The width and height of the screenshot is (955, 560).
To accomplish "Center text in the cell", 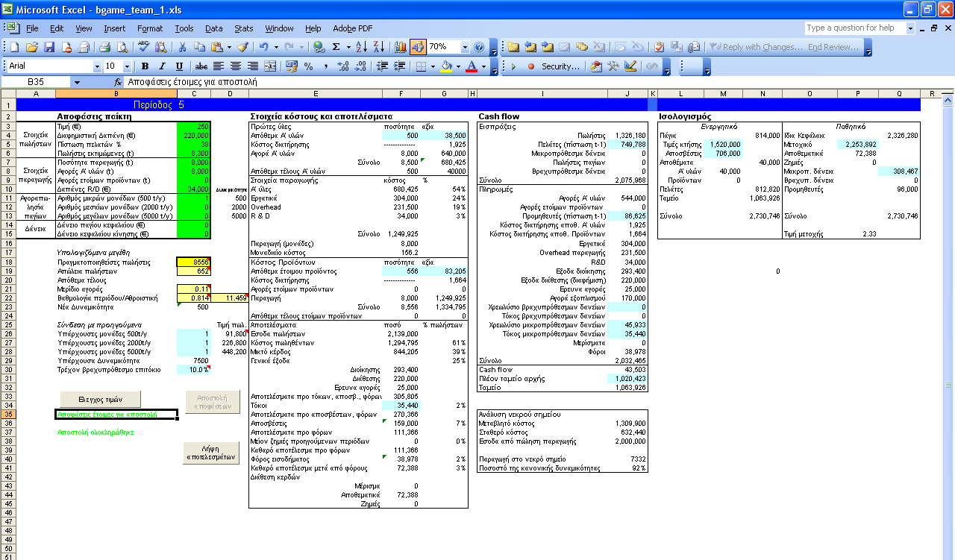I will point(236,66).
